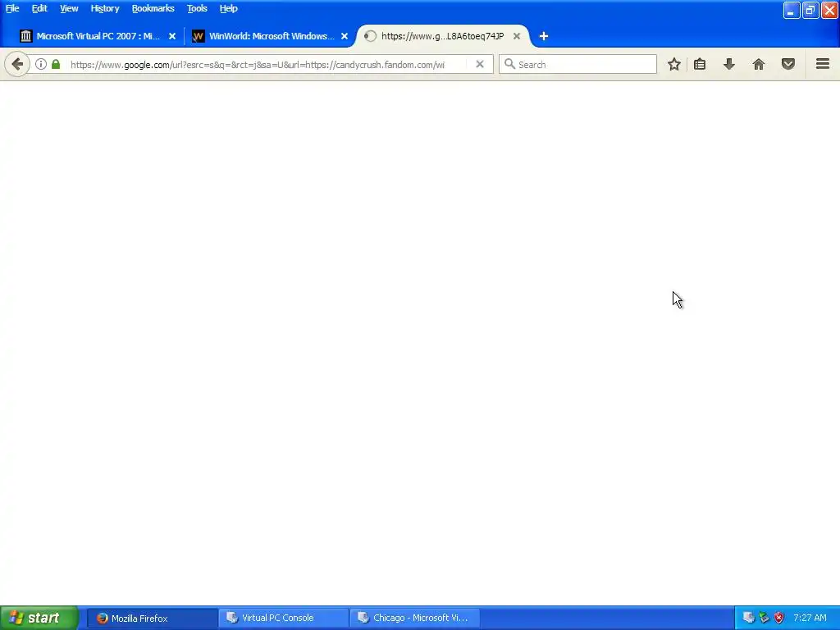Close the loading google.com tab
Viewport: 840px width, 630px height.
(x=517, y=36)
